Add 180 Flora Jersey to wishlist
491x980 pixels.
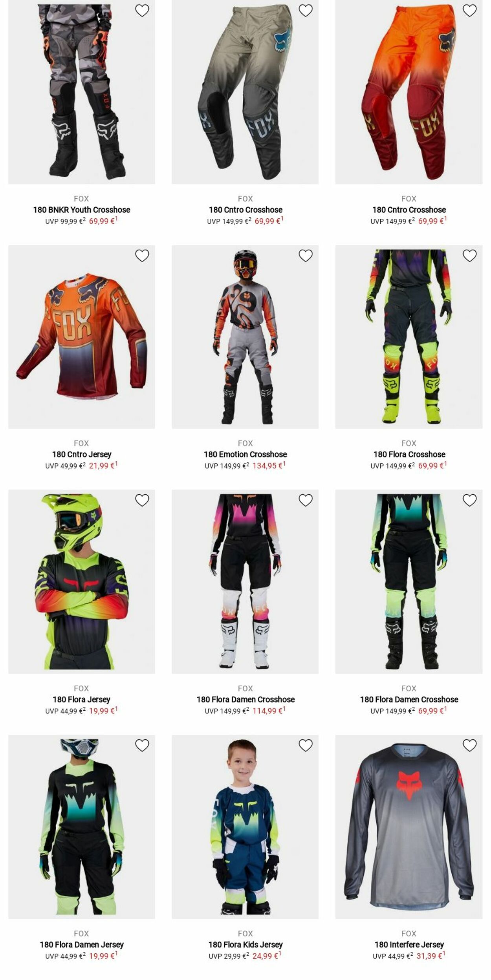pyautogui.click(x=142, y=500)
